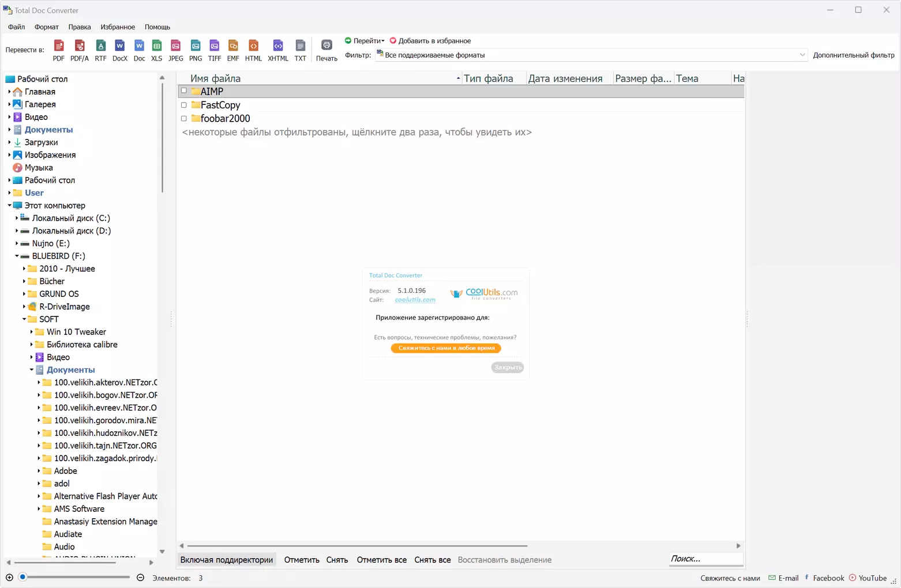This screenshot has width=901, height=588.
Task: Click orange Свяжитесь с нами в любое время button
Action: tap(446, 348)
